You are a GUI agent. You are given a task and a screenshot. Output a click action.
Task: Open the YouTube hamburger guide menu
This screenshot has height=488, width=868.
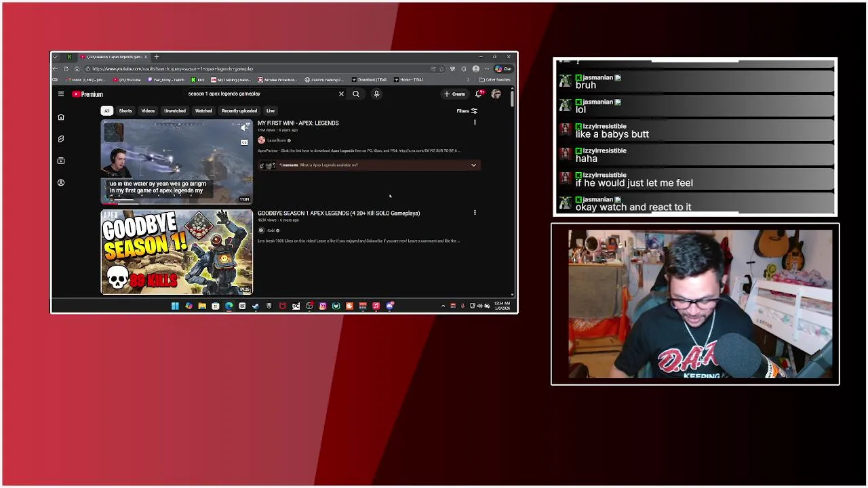tap(61, 94)
